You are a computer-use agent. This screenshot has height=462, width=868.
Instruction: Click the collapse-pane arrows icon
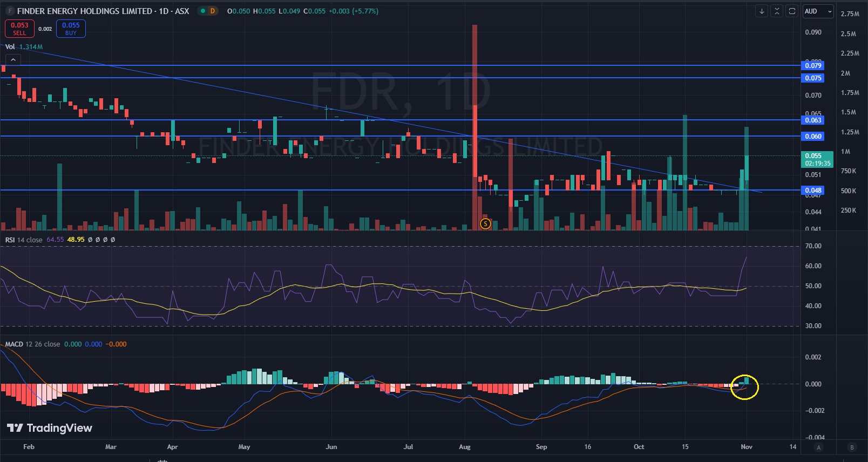click(777, 11)
